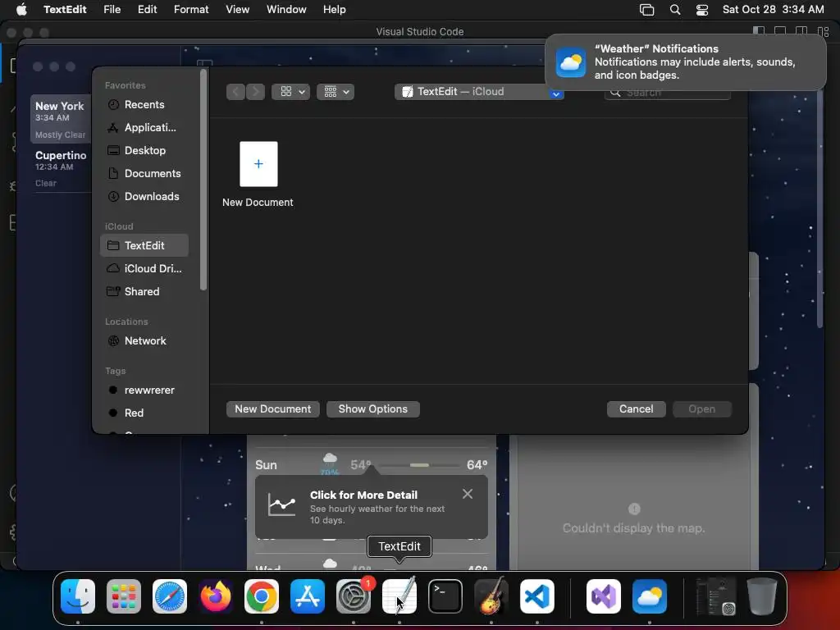The image size is (840, 630).
Task: Select Shared in the sidebar
Action: tap(144, 291)
